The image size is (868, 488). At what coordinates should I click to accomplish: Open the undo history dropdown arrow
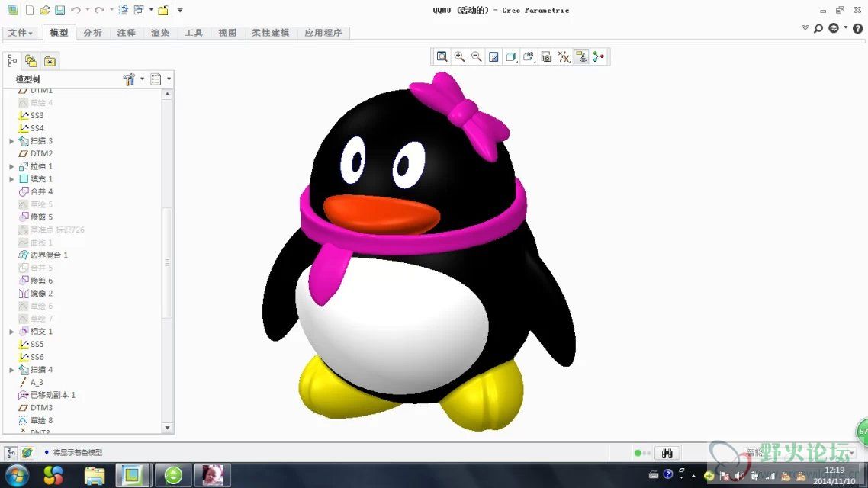(88, 10)
